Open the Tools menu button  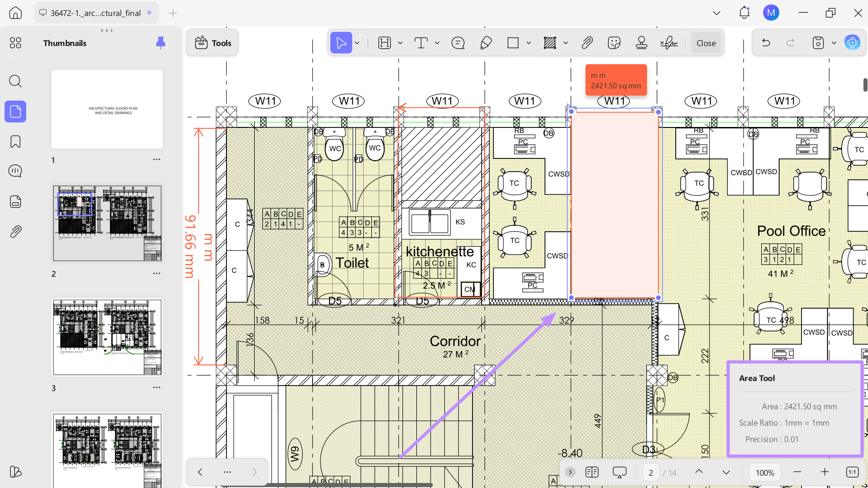pyautogui.click(x=213, y=43)
